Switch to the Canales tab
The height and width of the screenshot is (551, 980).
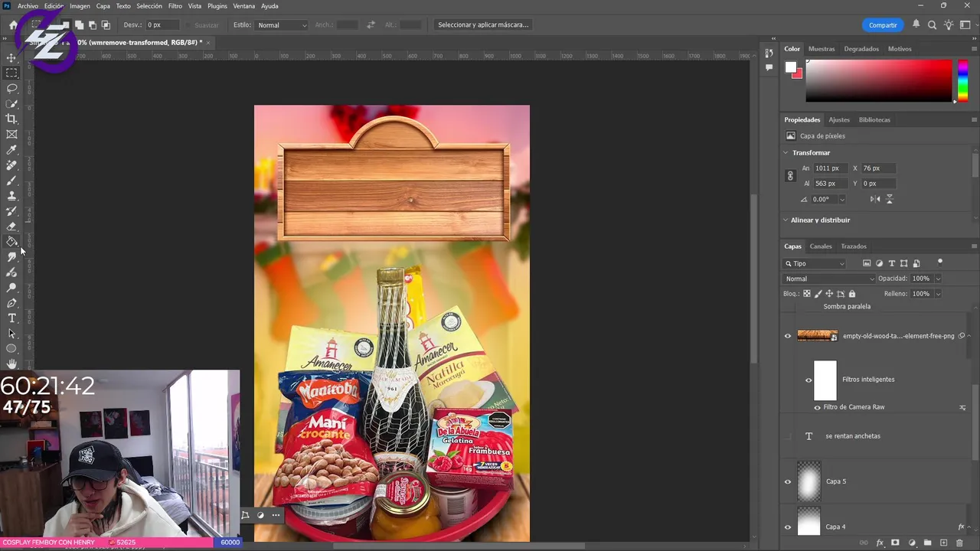point(821,246)
